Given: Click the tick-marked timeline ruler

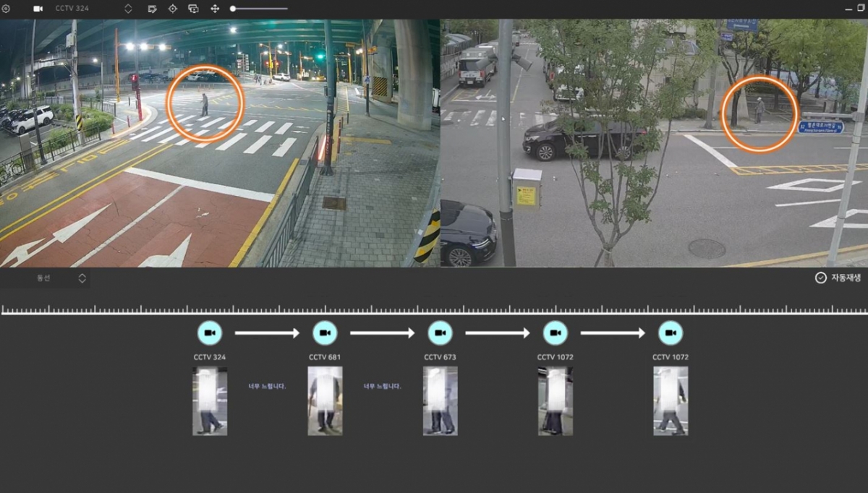Looking at the screenshot, I should [x=434, y=310].
